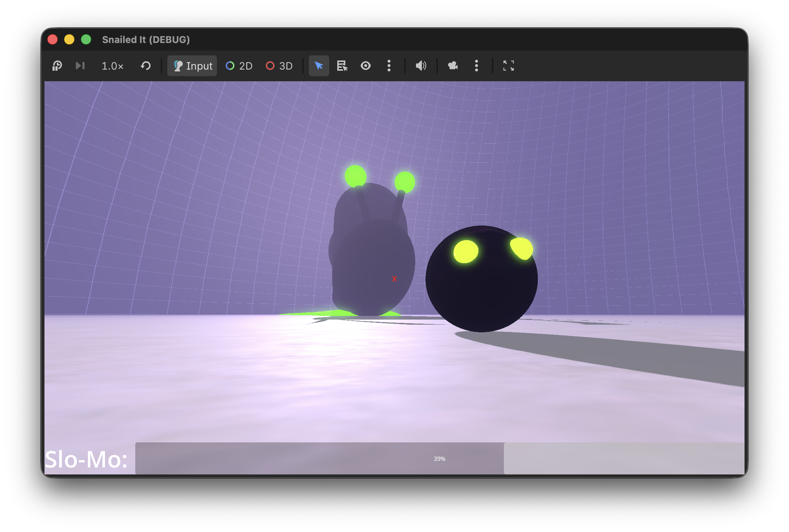
Task: Click the snail's left green eye stalk
Action: (355, 176)
